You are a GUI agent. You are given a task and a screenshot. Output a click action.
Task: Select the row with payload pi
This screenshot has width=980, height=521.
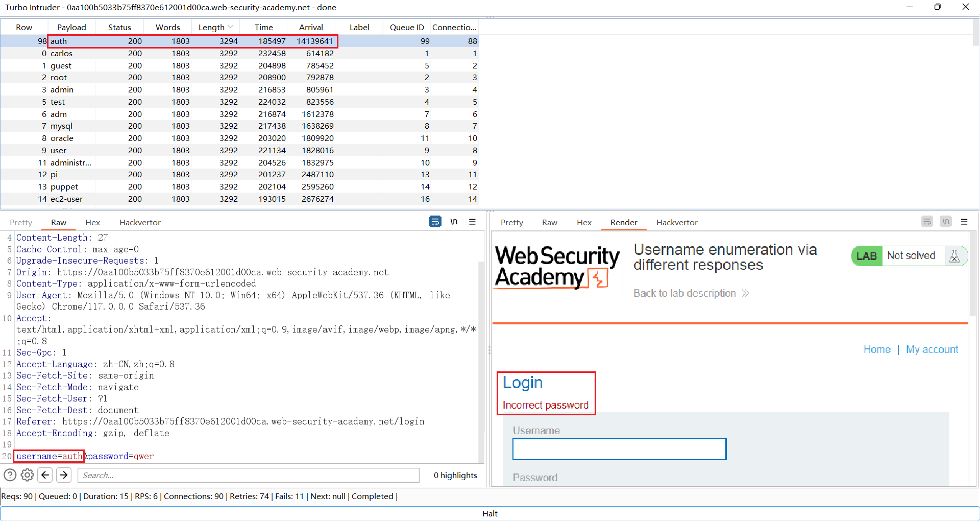coord(239,174)
